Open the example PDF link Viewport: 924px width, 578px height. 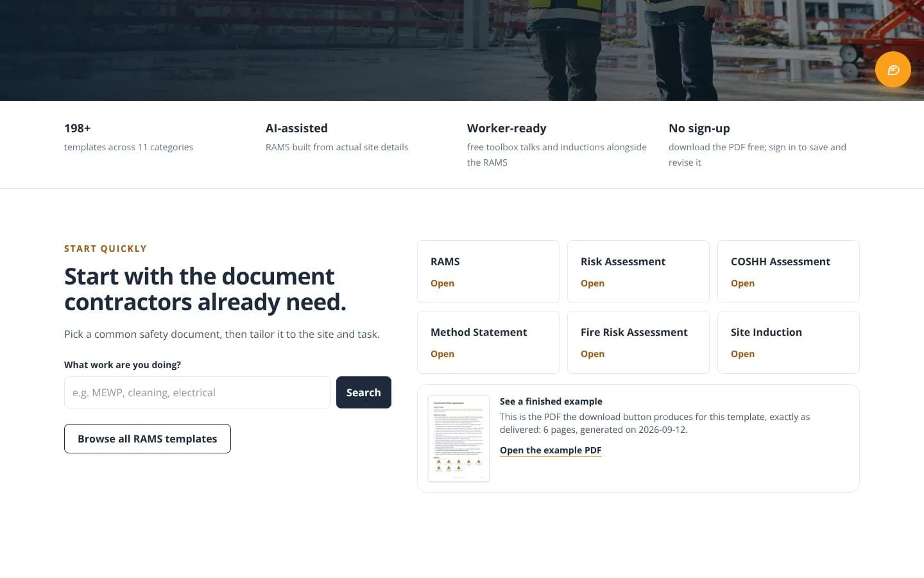click(551, 450)
